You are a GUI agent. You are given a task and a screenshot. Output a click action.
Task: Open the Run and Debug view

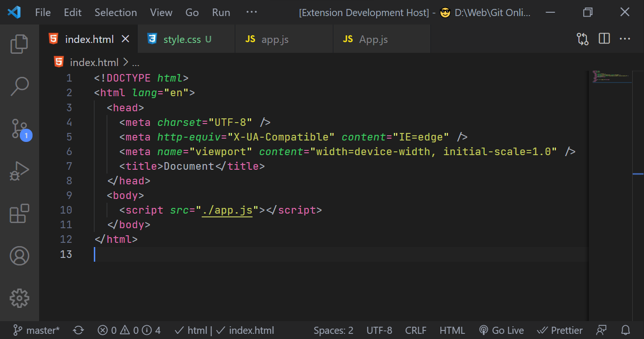19,171
